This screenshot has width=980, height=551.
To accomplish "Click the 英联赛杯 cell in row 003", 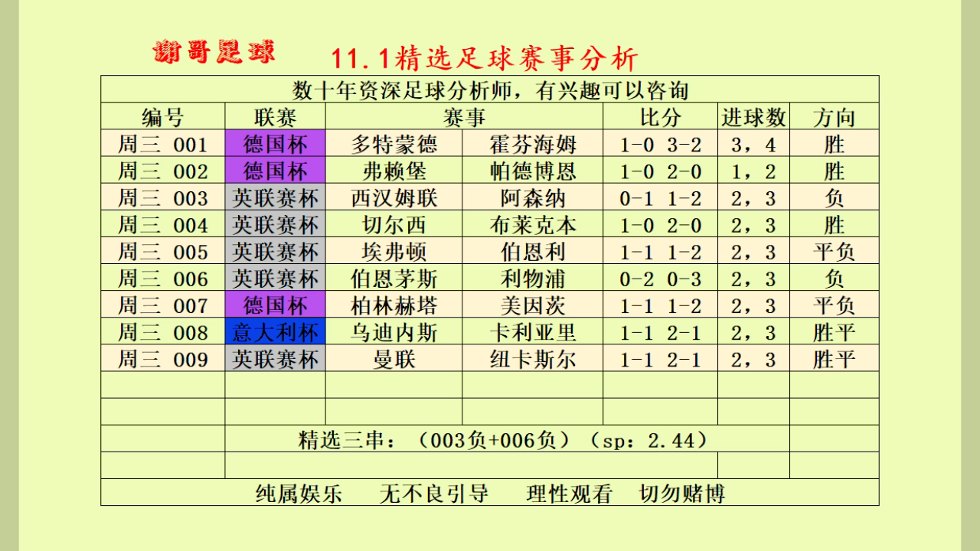I will point(275,197).
